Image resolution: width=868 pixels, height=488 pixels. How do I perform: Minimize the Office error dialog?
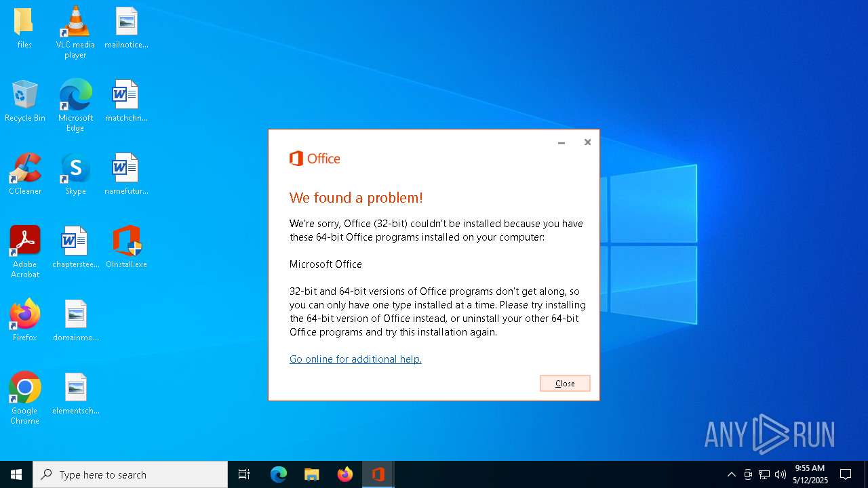tap(561, 142)
